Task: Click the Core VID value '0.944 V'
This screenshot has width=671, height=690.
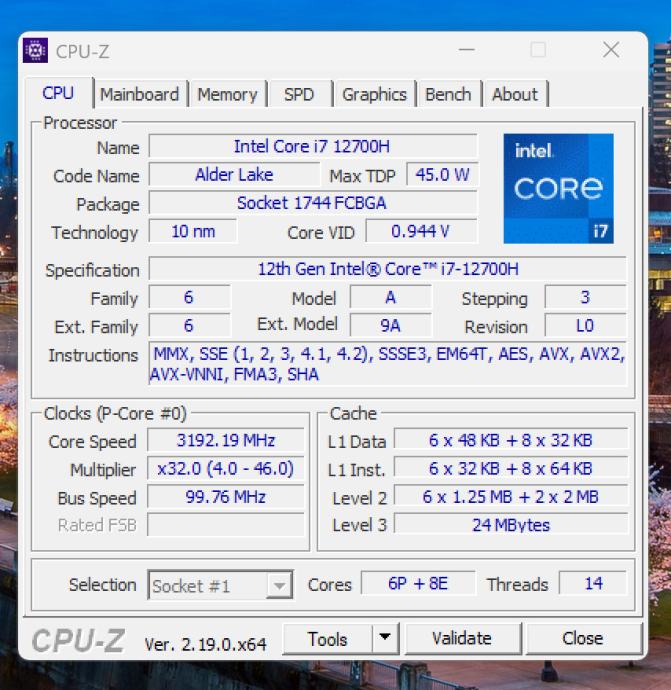Action: [x=421, y=231]
